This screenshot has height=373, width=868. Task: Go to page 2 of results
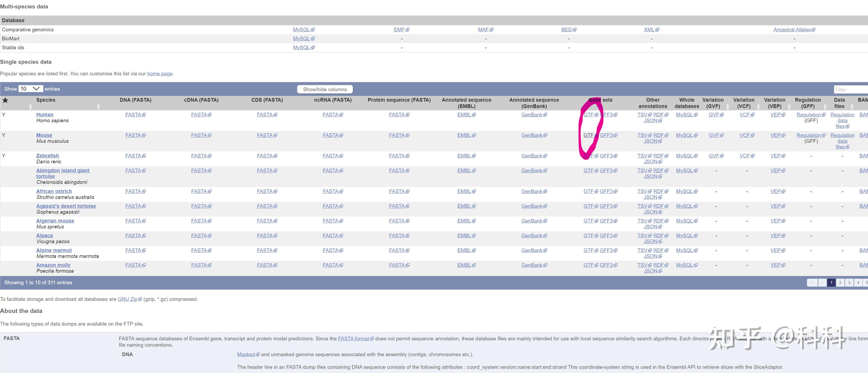pos(840,283)
